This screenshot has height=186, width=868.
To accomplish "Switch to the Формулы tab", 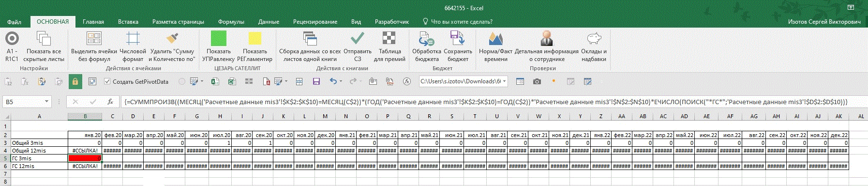I will coord(231,22).
